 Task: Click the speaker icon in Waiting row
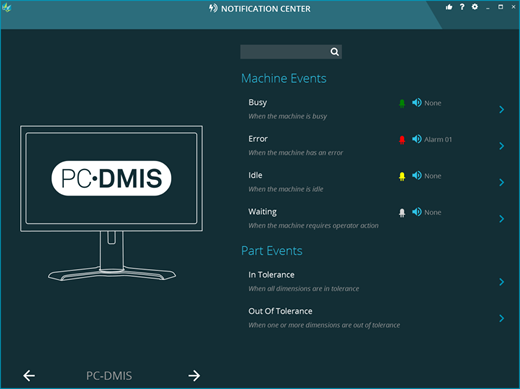(x=417, y=212)
